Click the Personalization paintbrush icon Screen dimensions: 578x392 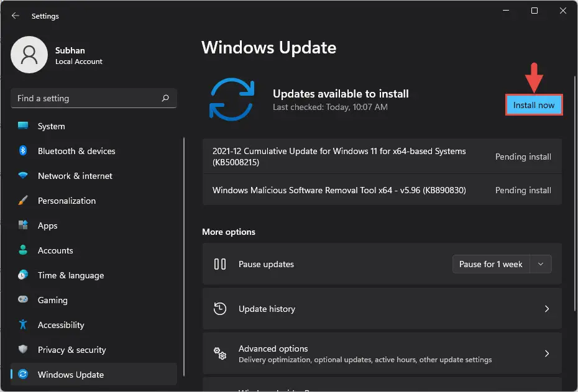pyautogui.click(x=23, y=201)
